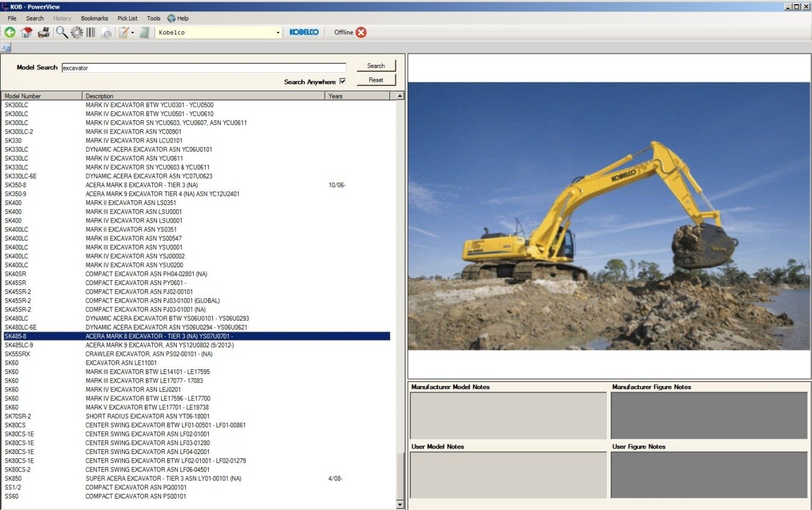Image resolution: width=812 pixels, height=510 pixels.
Task: Click the printer icon
Action: pos(43,32)
